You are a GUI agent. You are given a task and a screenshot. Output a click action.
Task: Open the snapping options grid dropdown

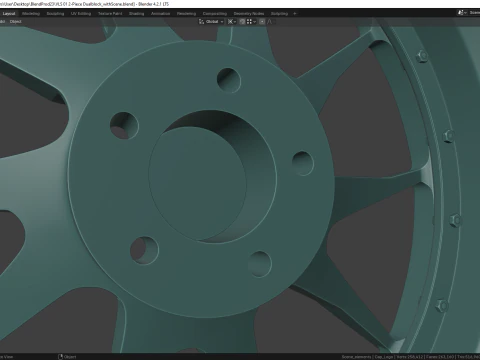[251, 22]
